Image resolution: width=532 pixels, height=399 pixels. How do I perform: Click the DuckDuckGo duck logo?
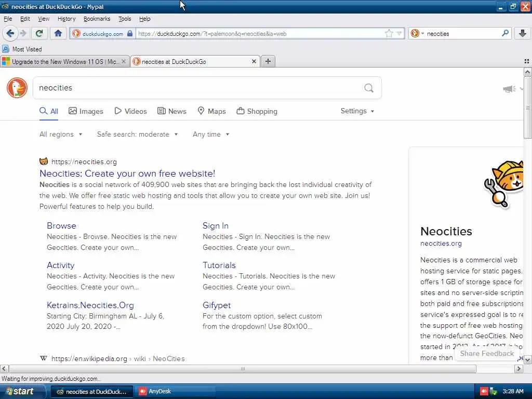[x=17, y=87]
